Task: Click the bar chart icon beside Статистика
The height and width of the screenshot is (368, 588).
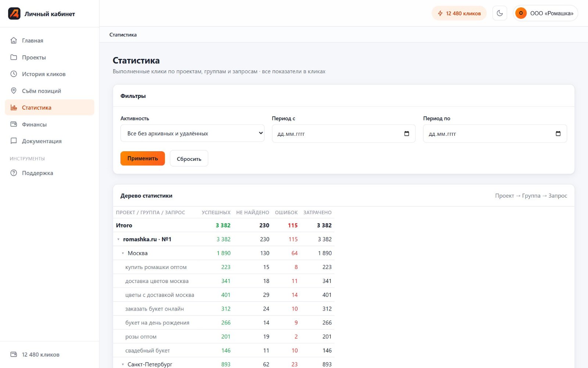Action: click(x=14, y=107)
